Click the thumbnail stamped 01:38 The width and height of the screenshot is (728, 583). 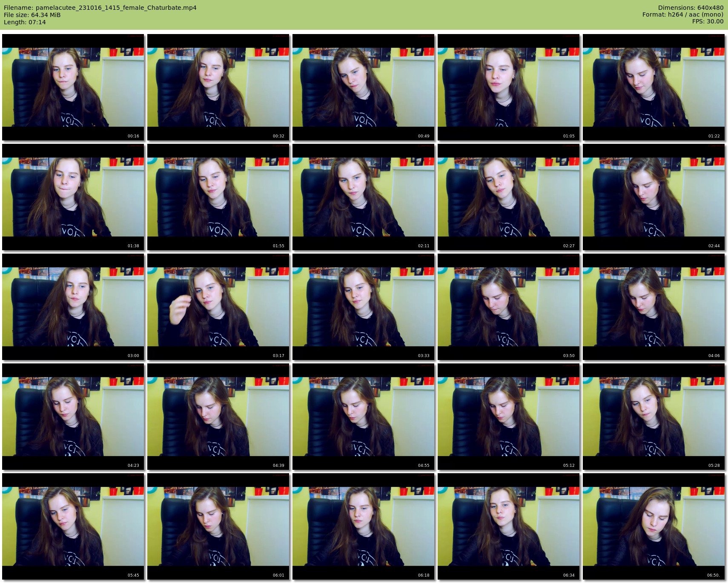click(x=73, y=197)
